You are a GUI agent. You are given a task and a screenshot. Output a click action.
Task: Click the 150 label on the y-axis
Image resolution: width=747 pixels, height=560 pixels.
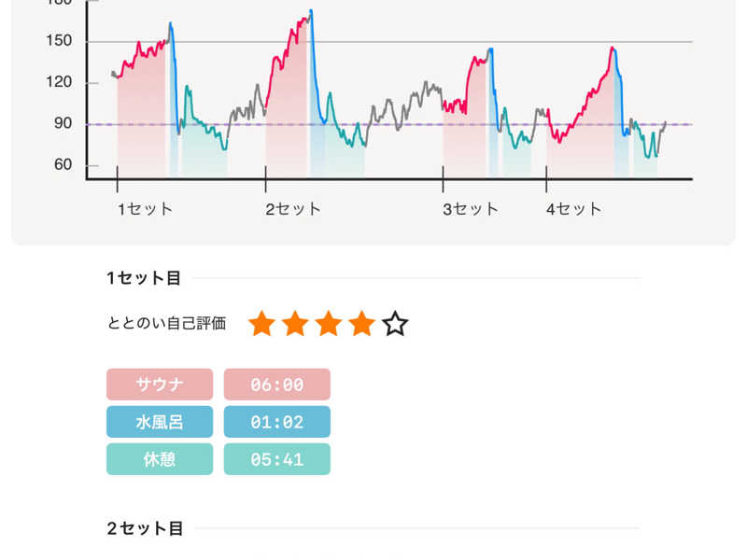pyautogui.click(x=59, y=41)
